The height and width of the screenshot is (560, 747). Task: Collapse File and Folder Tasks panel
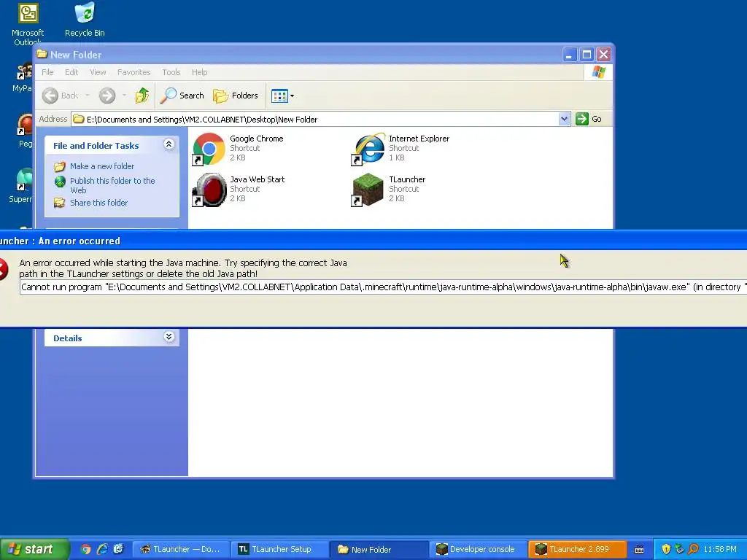pyautogui.click(x=169, y=144)
